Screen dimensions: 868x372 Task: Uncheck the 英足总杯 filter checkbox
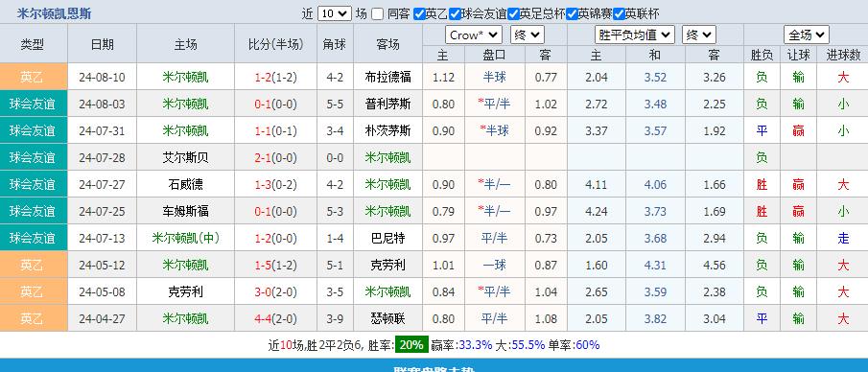point(513,13)
